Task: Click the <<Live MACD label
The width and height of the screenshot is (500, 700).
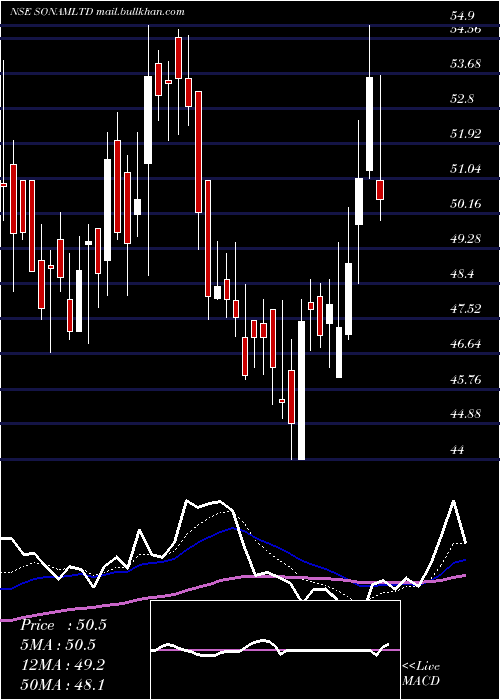Action: click(421, 673)
